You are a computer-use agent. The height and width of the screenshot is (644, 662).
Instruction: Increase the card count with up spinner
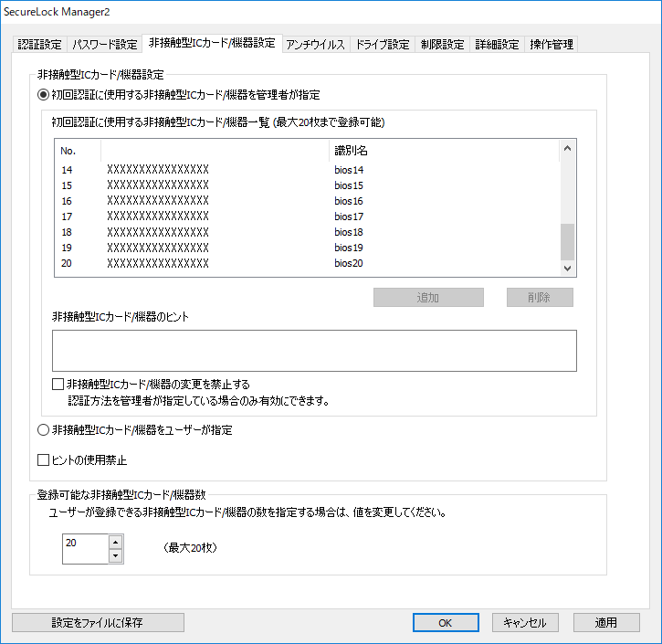[115, 542]
